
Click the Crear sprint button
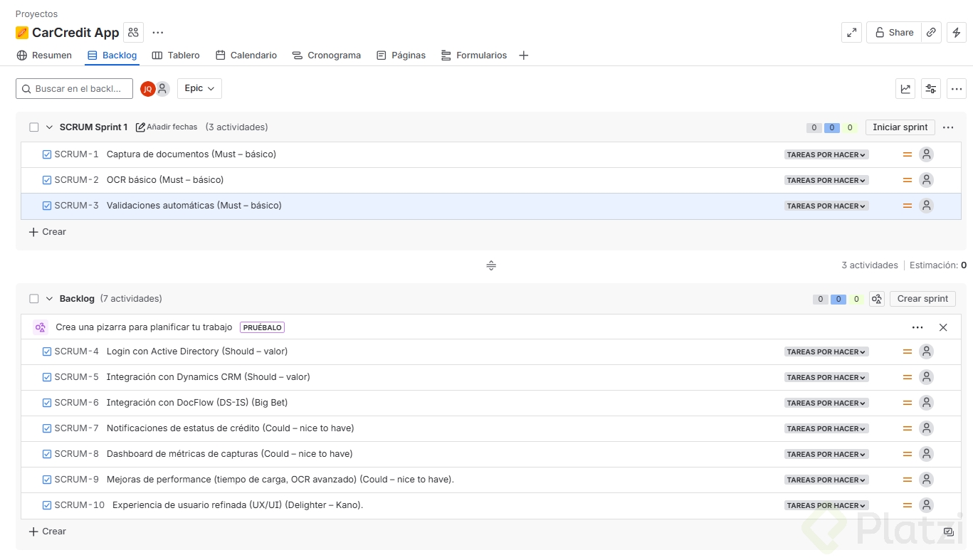(922, 299)
